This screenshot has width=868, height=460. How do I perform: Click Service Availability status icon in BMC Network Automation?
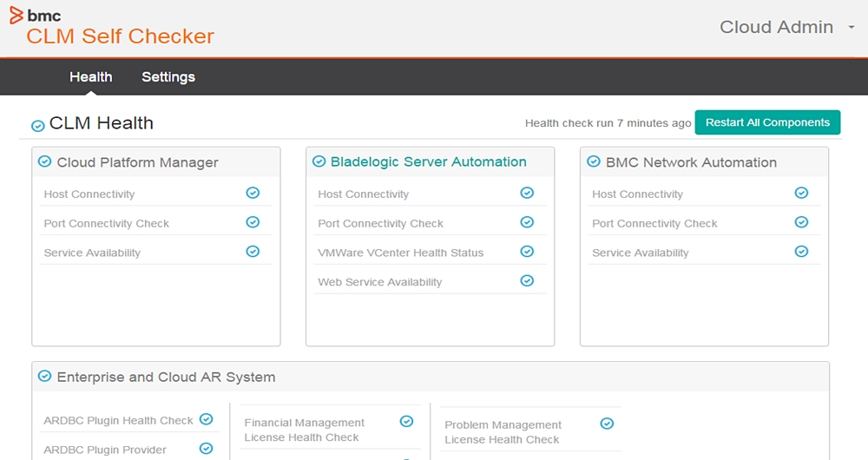pyautogui.click(x=801, y=252)
